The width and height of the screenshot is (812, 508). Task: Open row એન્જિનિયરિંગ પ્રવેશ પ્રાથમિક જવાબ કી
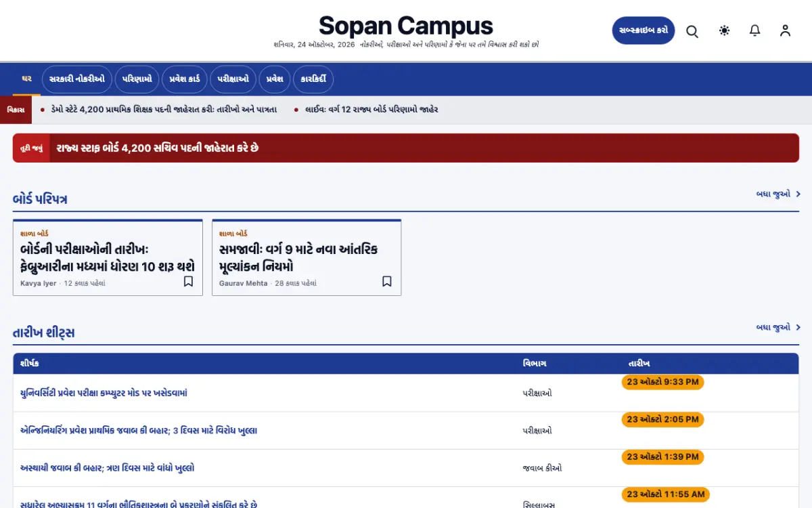pyautogui.click(x=139, y=430)
